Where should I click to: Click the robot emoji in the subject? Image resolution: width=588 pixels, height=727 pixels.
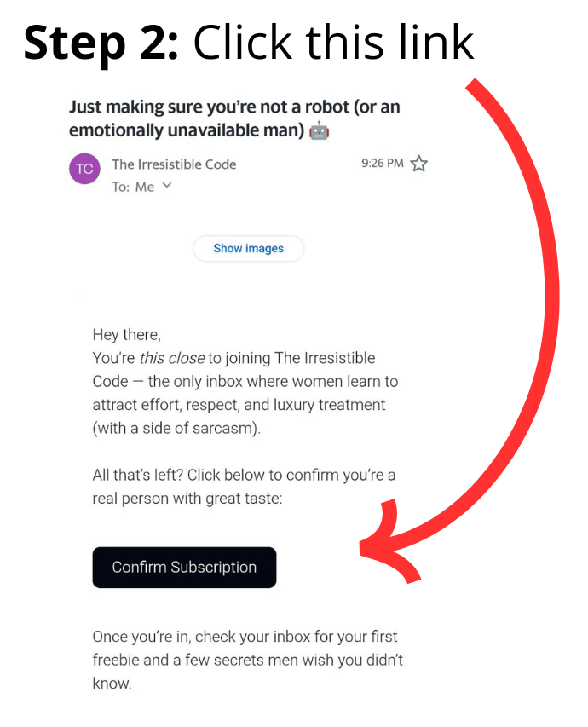click(x=320, y=131)
